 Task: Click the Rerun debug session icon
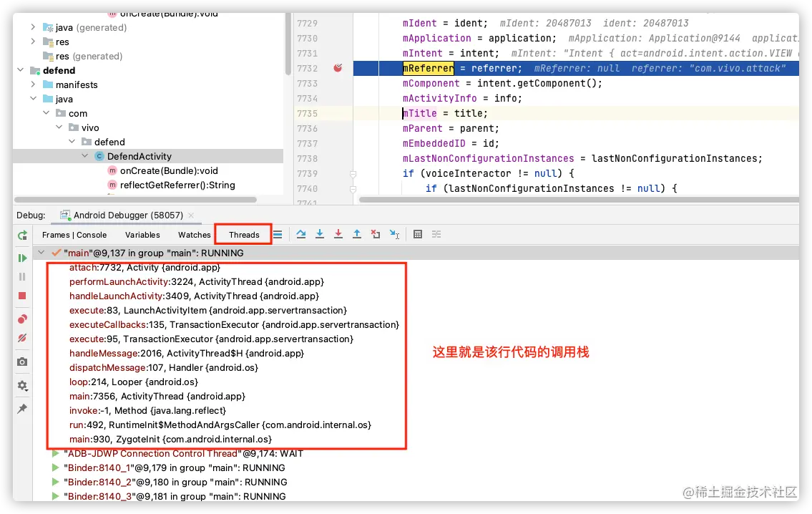point(22,234)
